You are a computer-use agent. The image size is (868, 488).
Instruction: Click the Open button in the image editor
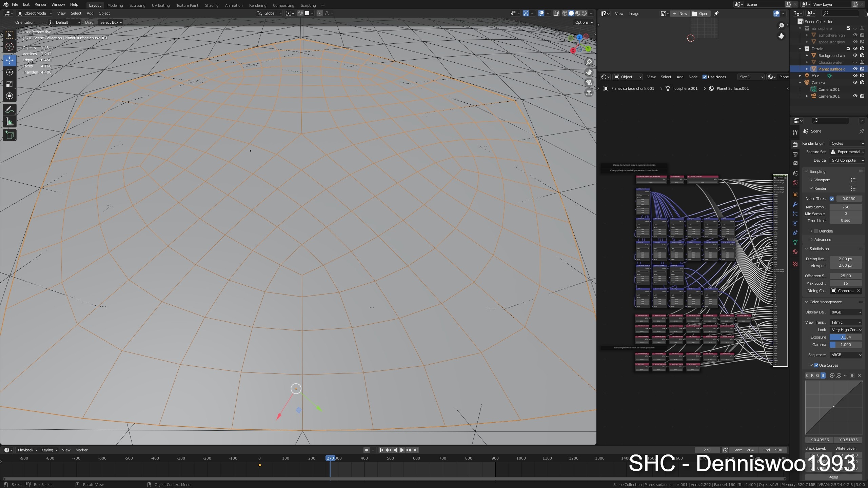tap(701, 14)
